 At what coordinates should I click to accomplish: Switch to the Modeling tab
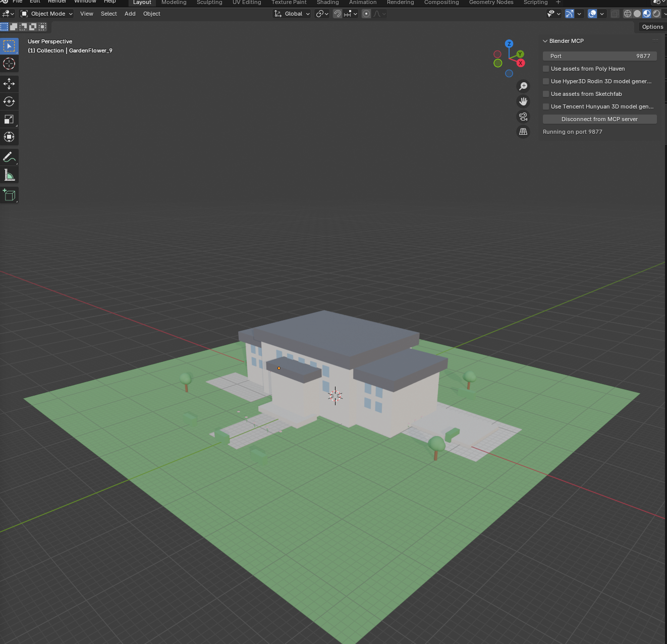[x=174, y=3]
